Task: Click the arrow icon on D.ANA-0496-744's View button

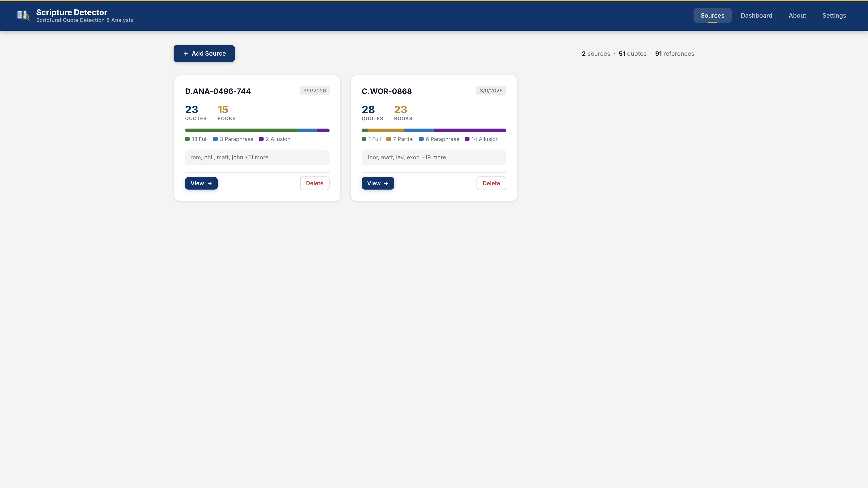Action: pyautogui.click(x=210, y=183)
